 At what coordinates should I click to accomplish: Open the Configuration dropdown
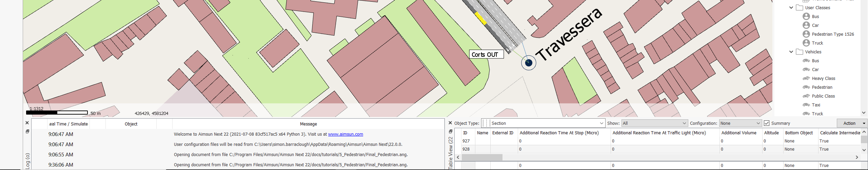click(x=740, y=123)
